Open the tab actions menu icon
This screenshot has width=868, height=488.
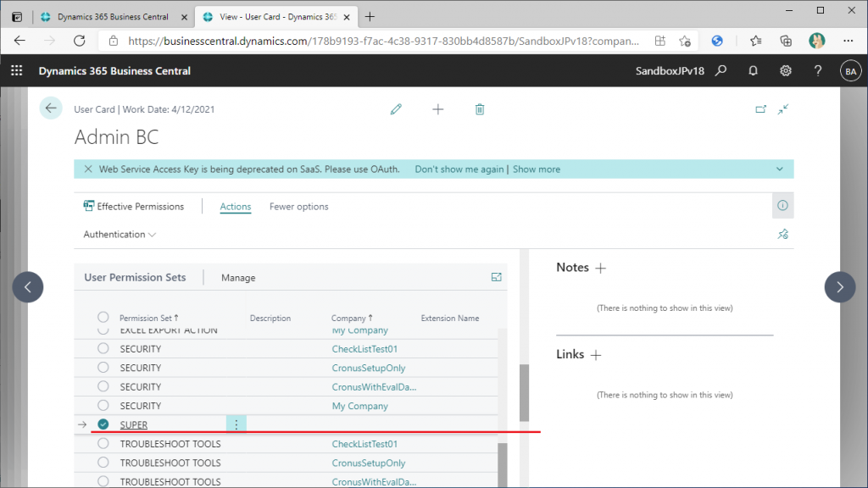click(x=17, y=17)
